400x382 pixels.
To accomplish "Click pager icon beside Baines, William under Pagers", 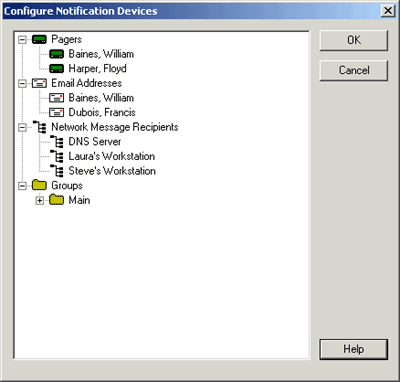I will pos(57,54).
